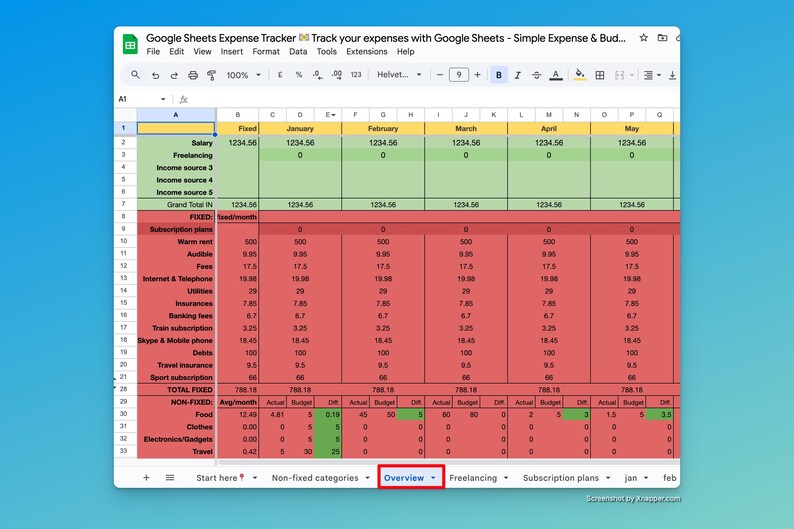This screenshot has width=794, height=529.
Task: Toggle strikethrough formatting
Action: (536, 75)
